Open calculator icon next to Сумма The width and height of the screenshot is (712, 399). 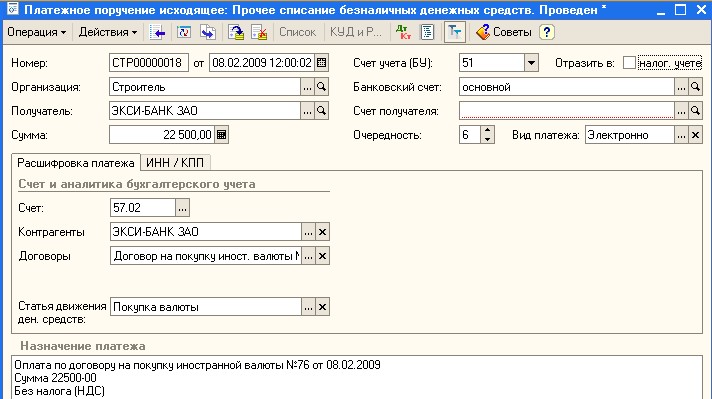[222, 135]
